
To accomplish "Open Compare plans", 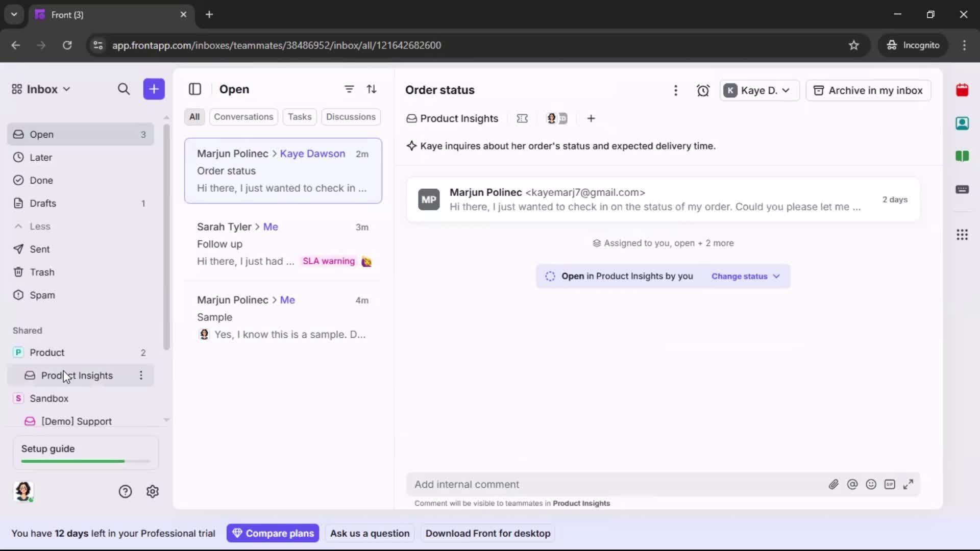I will tap(273, 533).
